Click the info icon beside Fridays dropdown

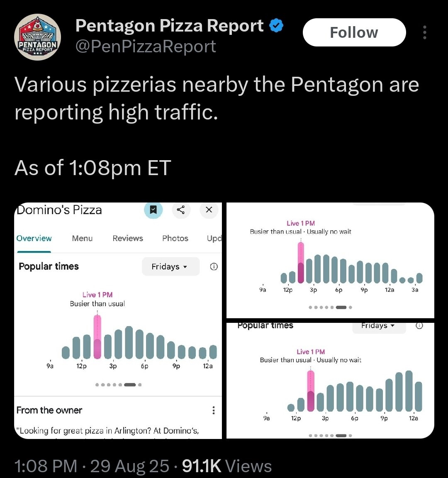click(x=214, y=267)
